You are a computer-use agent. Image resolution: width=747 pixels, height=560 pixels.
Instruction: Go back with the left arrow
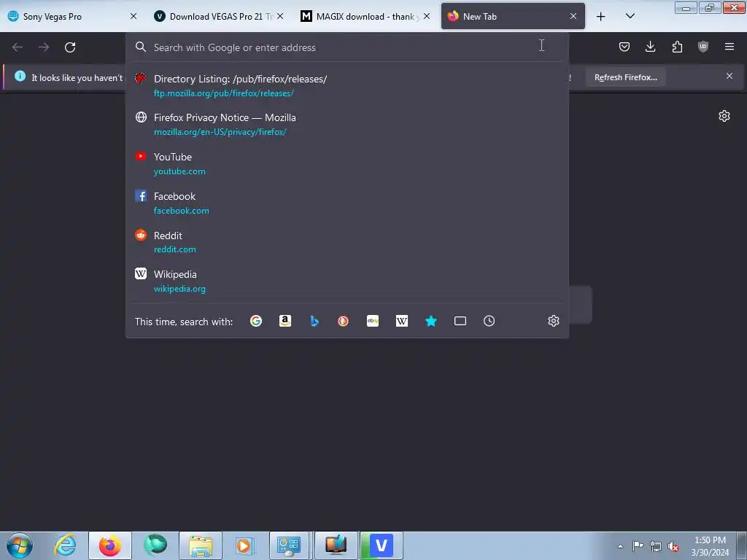click(18, 47)
